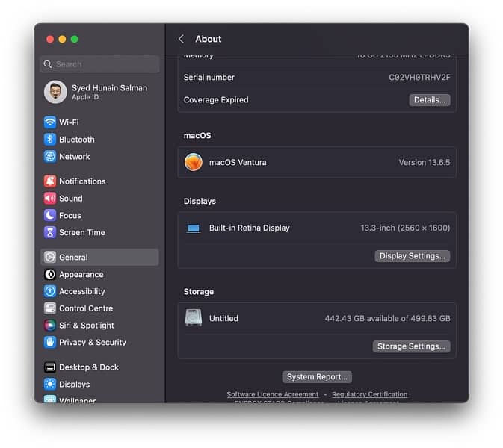Open the System Report... button
Image resolution: width=503 pixels, height=448 pixels.
tap(316, 377)
